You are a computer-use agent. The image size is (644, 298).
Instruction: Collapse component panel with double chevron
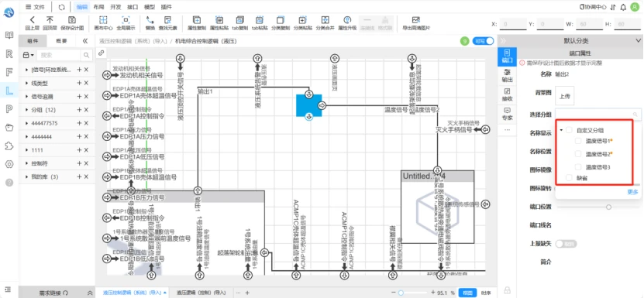[x=85, y=41]
